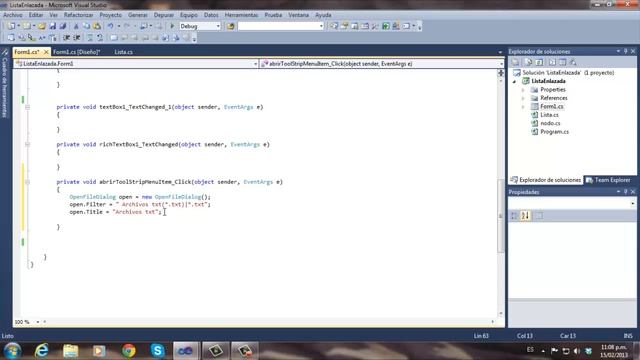640x360 pixels.
Task: Open the Herramientas menu
Action: (x=241, y=15)
